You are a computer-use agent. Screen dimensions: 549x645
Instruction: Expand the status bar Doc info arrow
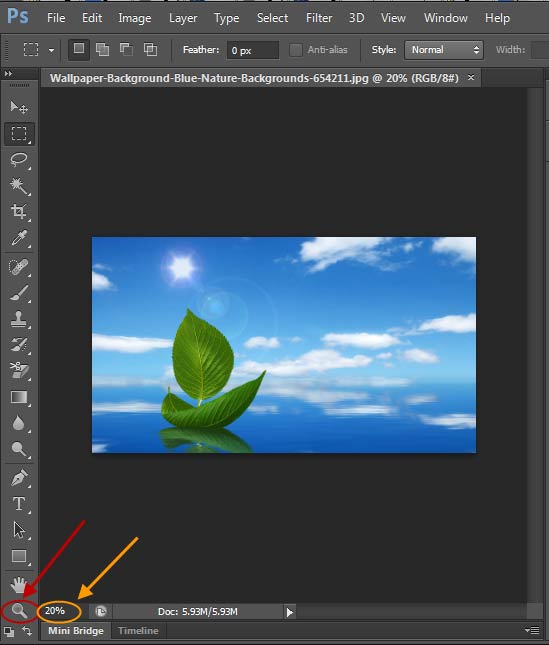(x=290, y=612)
